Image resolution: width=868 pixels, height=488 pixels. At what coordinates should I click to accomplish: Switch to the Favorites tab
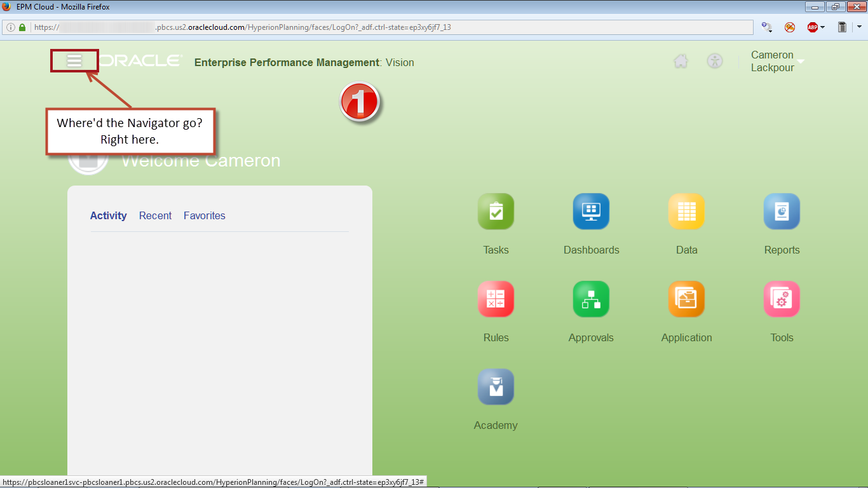tap(205, 215)
